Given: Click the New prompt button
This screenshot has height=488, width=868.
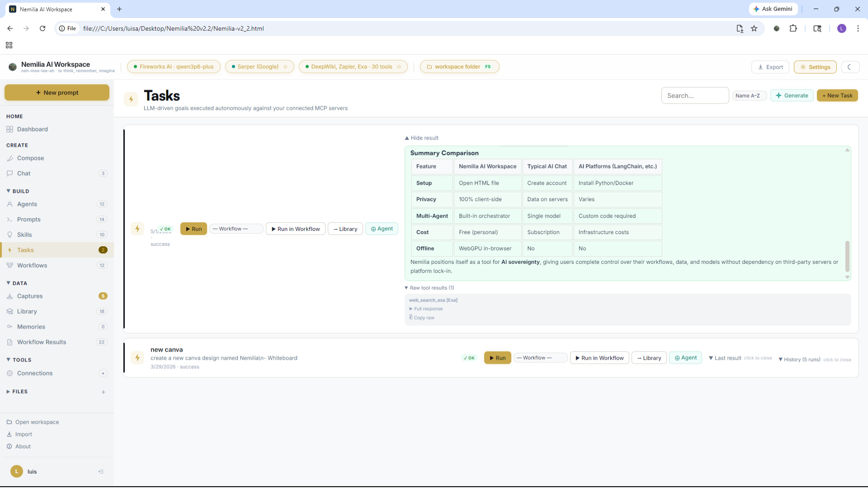Looking at the screenshot, I should click(57, 93).
